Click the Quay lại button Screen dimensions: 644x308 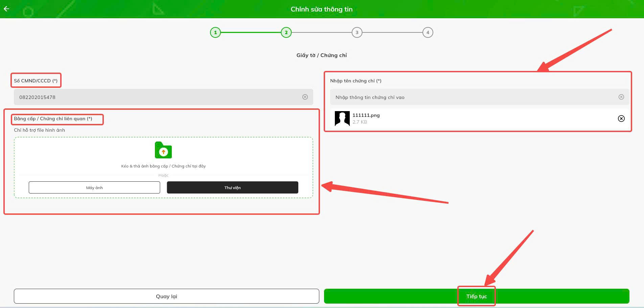pos(166,296)
